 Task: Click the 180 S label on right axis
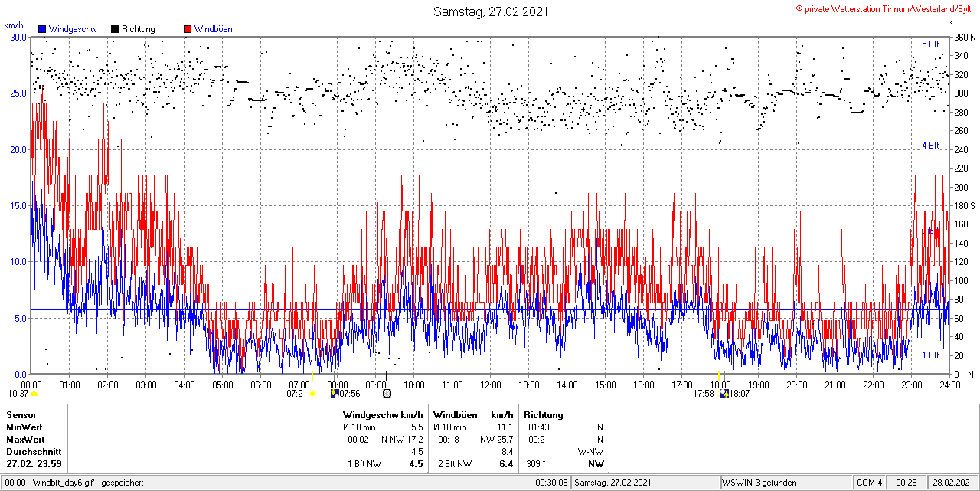tap(964, 205)
